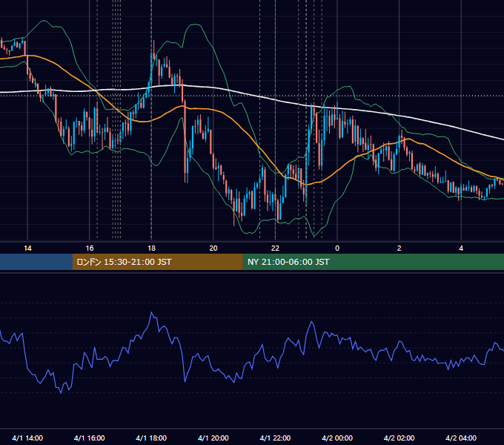Click the 0 hour axis label
The width and height of the screenshot is (504, 445).
click(337, 248)
